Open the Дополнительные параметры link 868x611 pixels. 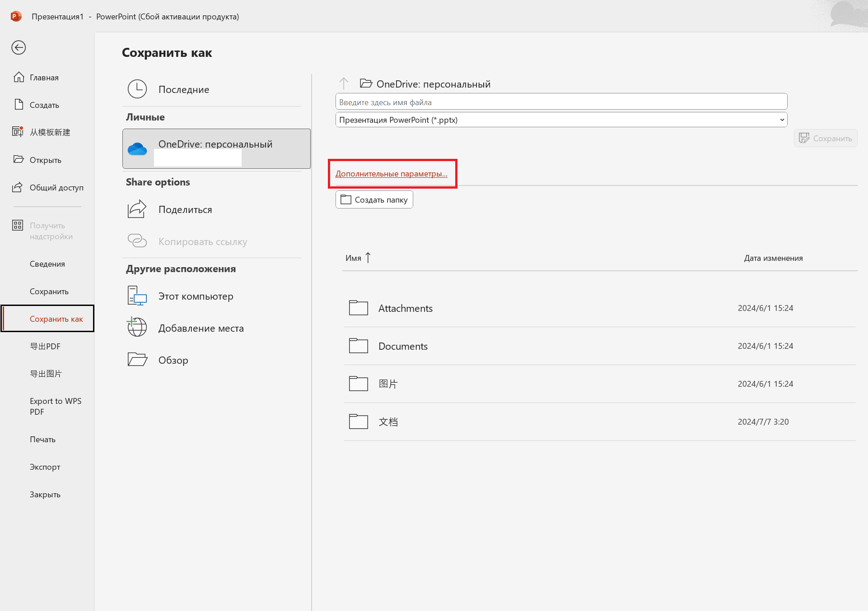tap(392, 173)
